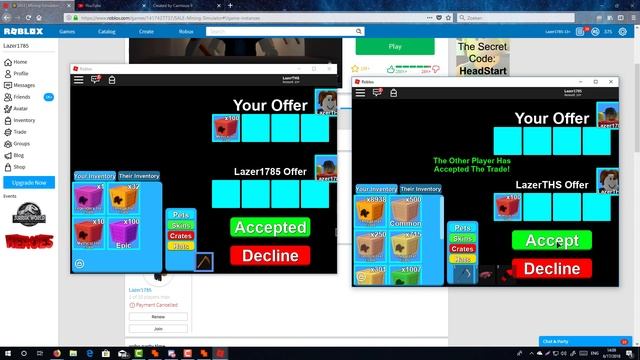
Task: Select the x250 tan crate in right inventory
Action: [x=371, y=246]
